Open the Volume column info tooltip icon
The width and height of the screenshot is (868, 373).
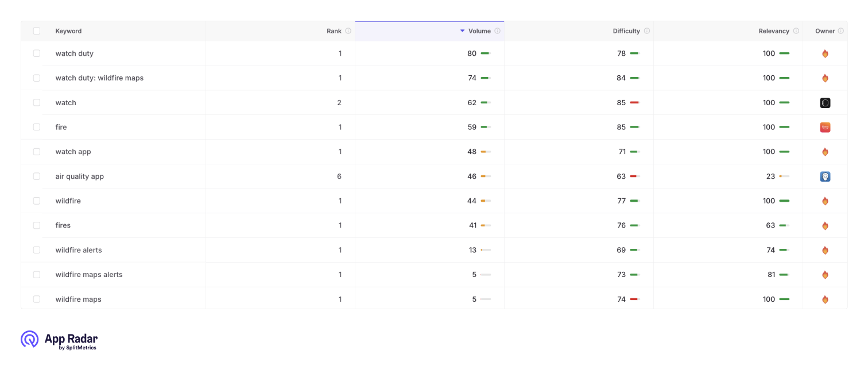tap(497, 31)
